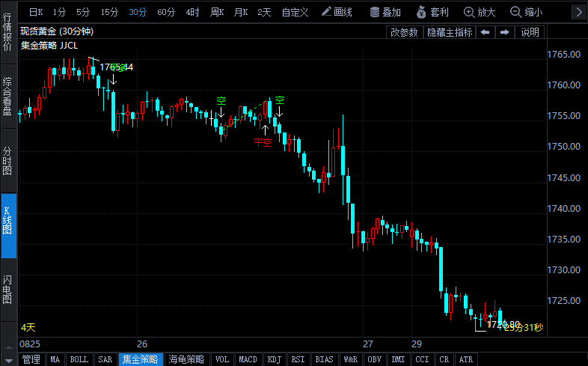Open the 行情报价 sidebar tab

coord(7,32)
